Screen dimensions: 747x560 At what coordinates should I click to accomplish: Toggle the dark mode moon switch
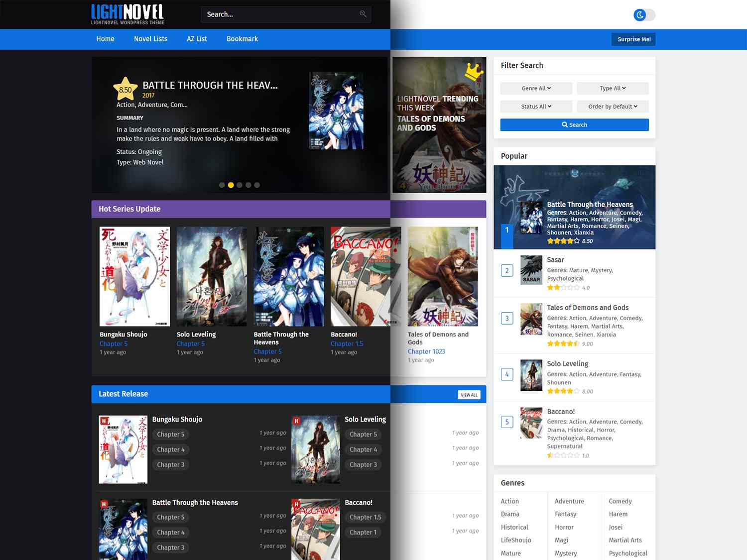click(644, 15)
